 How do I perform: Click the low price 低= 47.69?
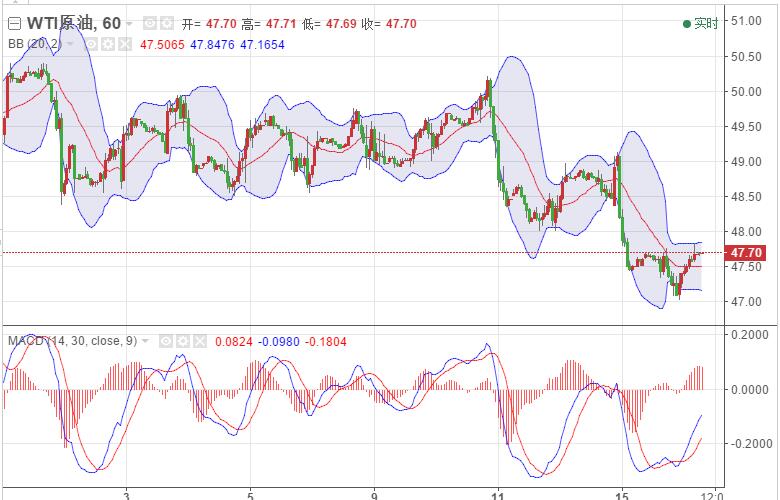pyautogui.click(x=329, y=24)
